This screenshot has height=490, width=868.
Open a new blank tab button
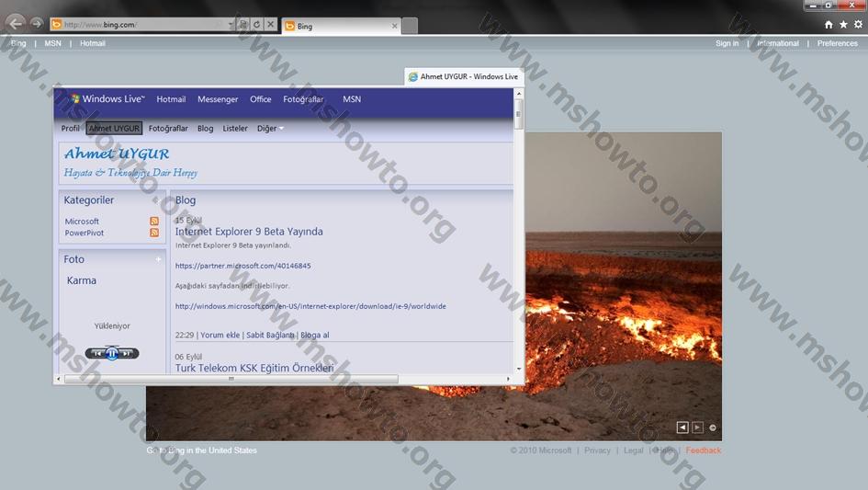410,26
